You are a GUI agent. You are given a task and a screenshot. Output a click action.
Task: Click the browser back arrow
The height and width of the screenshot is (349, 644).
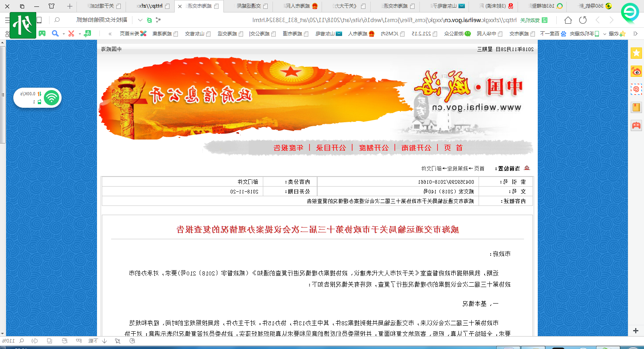click(x=611, y=20)
